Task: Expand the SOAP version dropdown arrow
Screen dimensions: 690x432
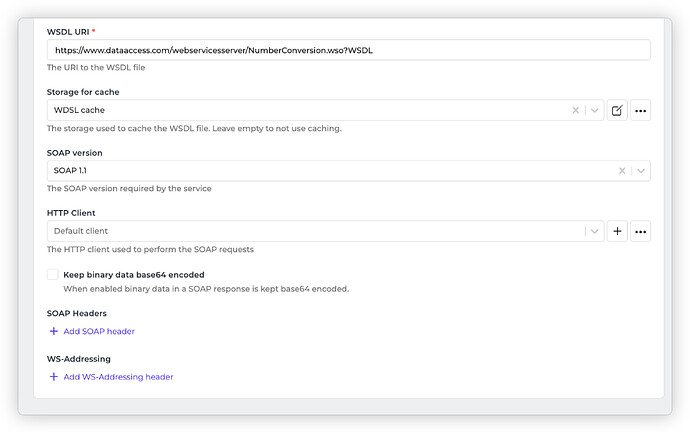Action: click(641, 171)
